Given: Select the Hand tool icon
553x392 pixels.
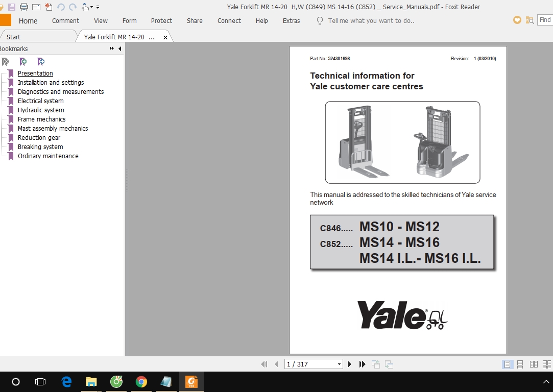Looking at the screenshot, I should pos(85,7).
